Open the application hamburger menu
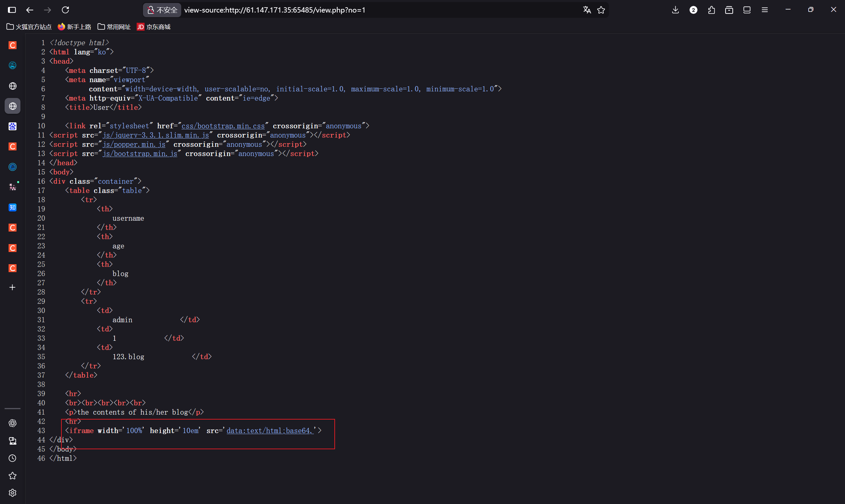This screenshot has width=845, height=504. [764, 10]
